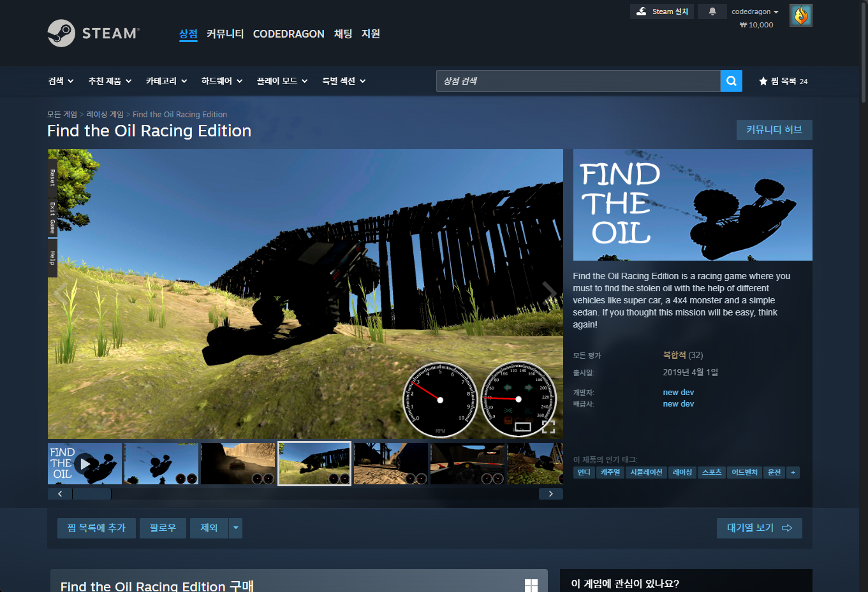
Task: Show the next screenshot with the right arrow
Action: point(549,293)
